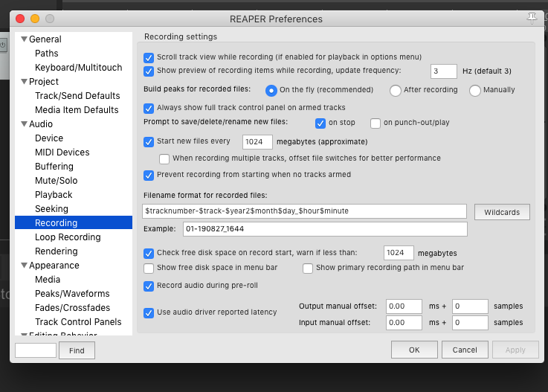Toggle Record audio during pre-roll

(x=149, y=286)
